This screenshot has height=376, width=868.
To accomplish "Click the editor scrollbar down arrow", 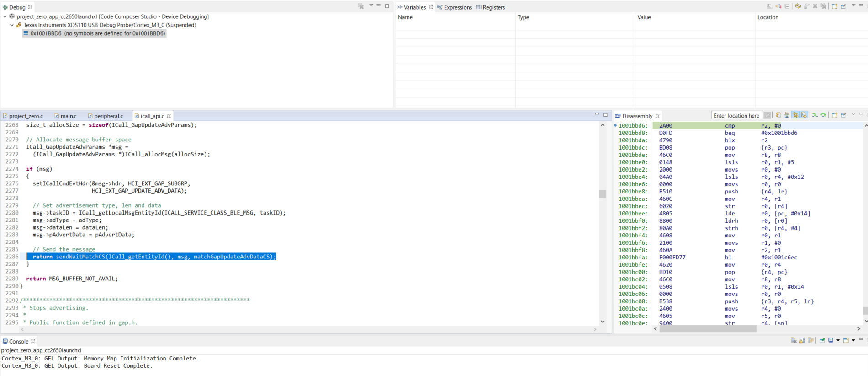I will [x=603, y=322].
